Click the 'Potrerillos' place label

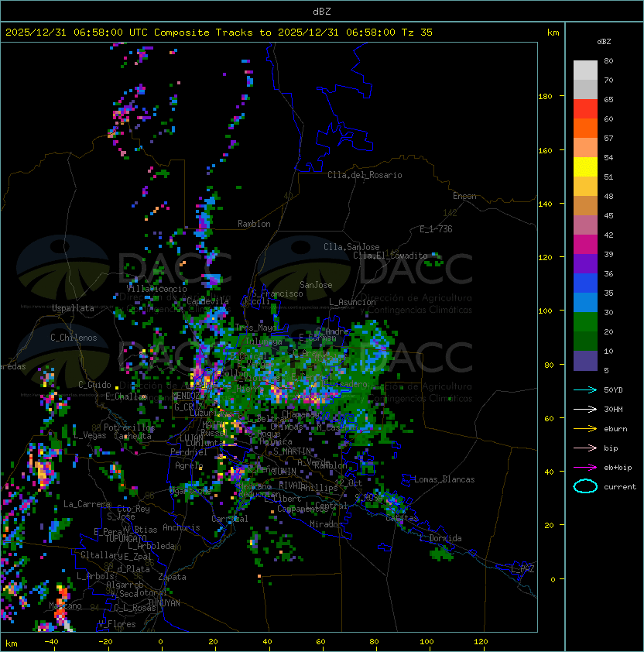(129, 427)
